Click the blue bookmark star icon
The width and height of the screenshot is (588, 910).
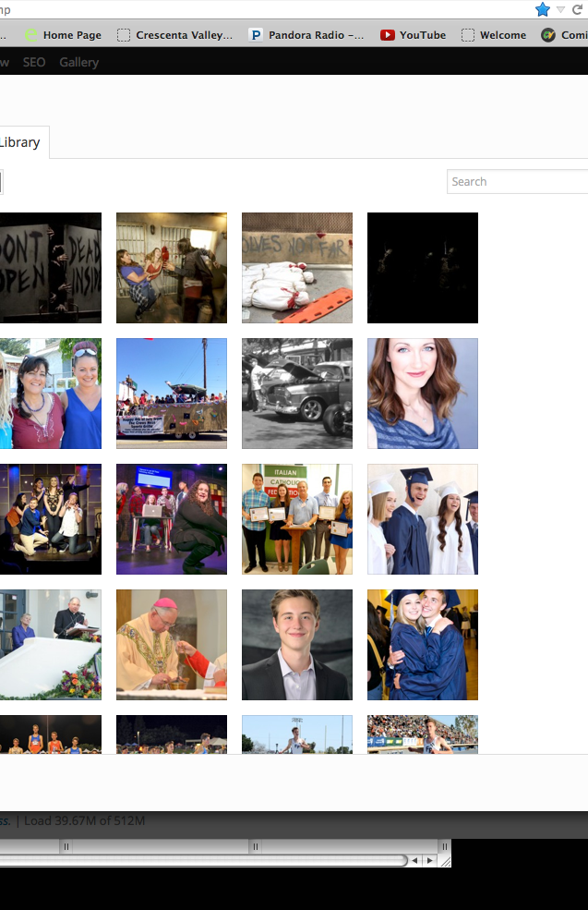(x=543, y=9)
